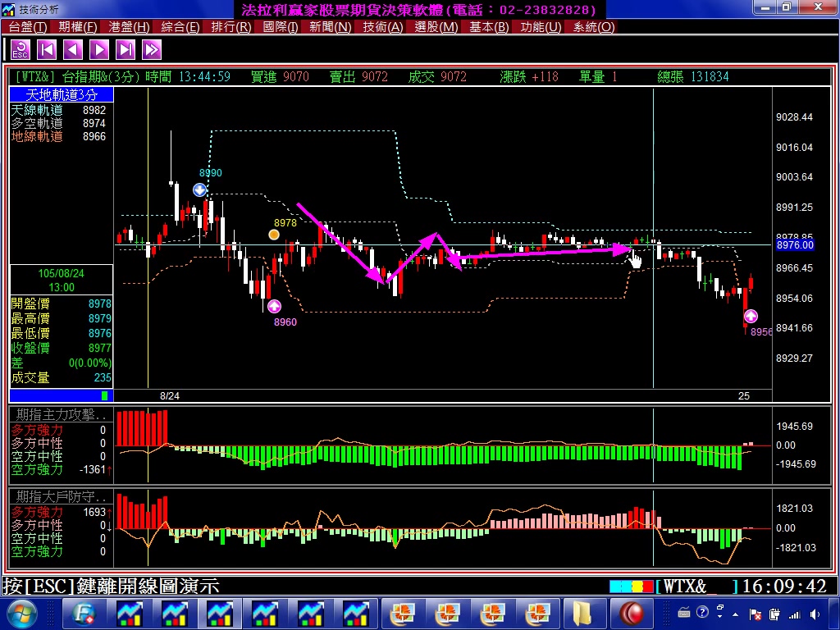
Task: Open the folder icon in taskbar
Action: (x=582, y=613)
